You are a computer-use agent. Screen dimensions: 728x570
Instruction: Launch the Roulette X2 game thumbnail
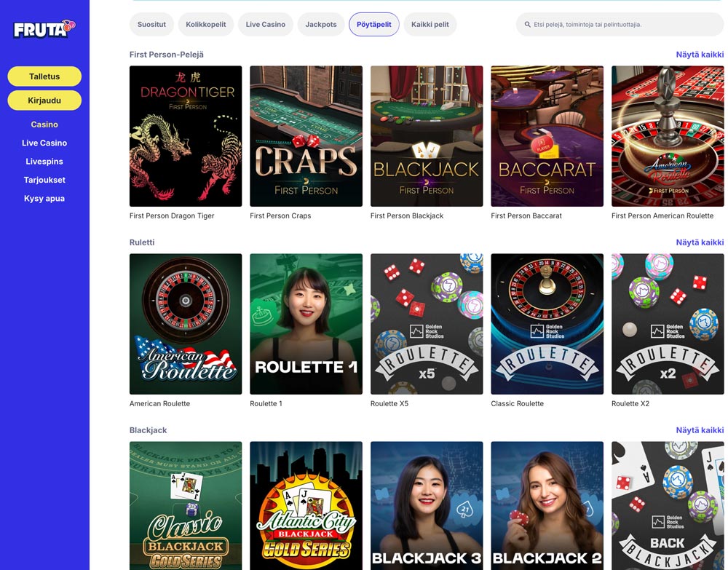(668, 324)
